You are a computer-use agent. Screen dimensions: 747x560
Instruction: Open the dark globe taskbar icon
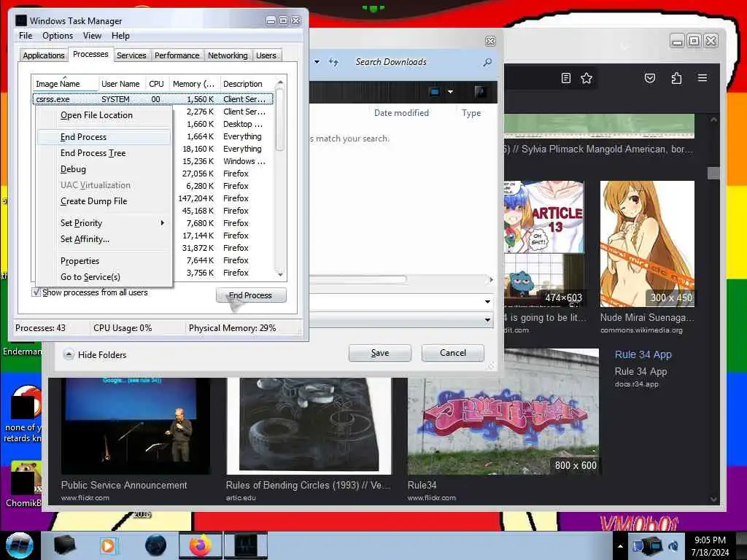tap(156, 545)
